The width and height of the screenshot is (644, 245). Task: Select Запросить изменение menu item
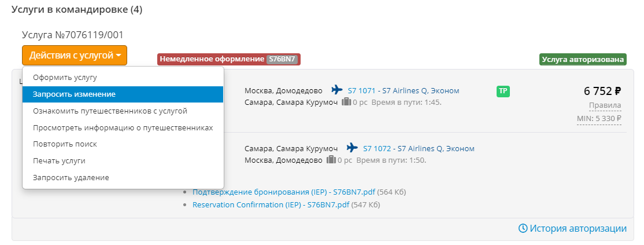74,94
